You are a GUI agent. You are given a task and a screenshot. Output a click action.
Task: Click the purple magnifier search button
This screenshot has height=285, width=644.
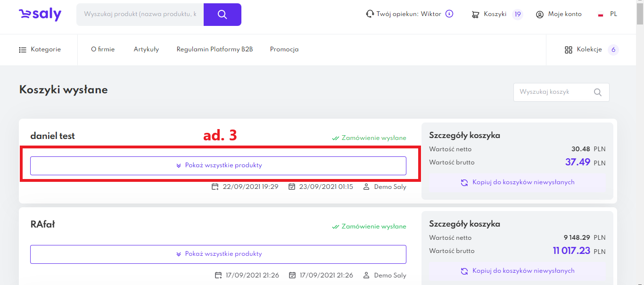223,15
